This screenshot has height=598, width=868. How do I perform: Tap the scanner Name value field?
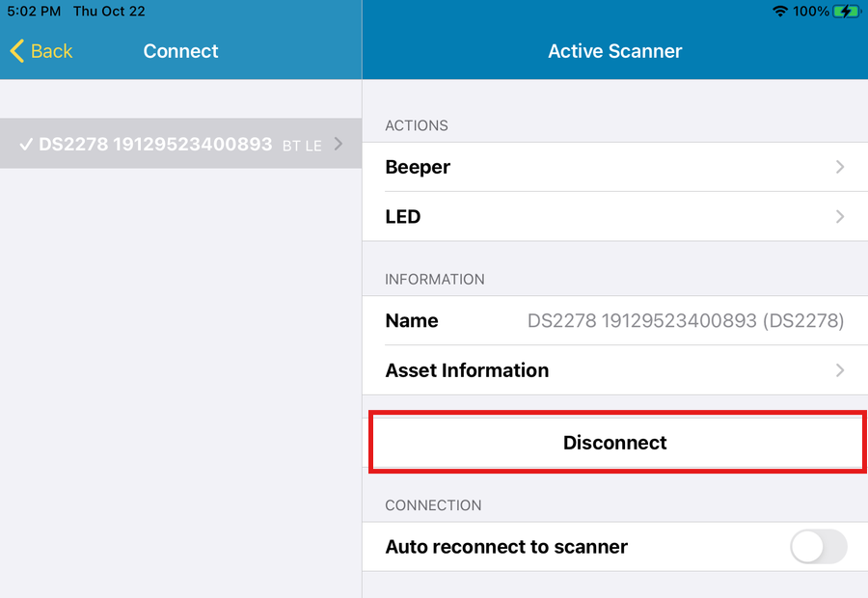(x=685, y=321)
